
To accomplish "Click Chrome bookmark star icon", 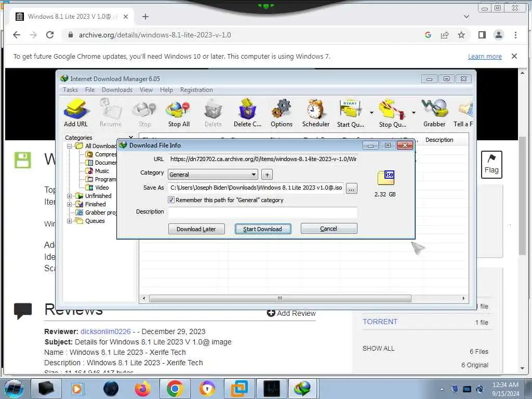I will coord(461,35).
